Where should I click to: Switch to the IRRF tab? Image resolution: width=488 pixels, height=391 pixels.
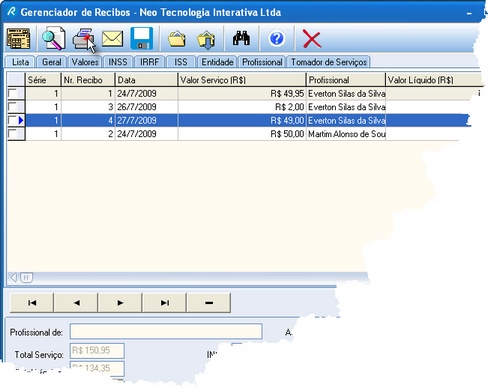149,62
